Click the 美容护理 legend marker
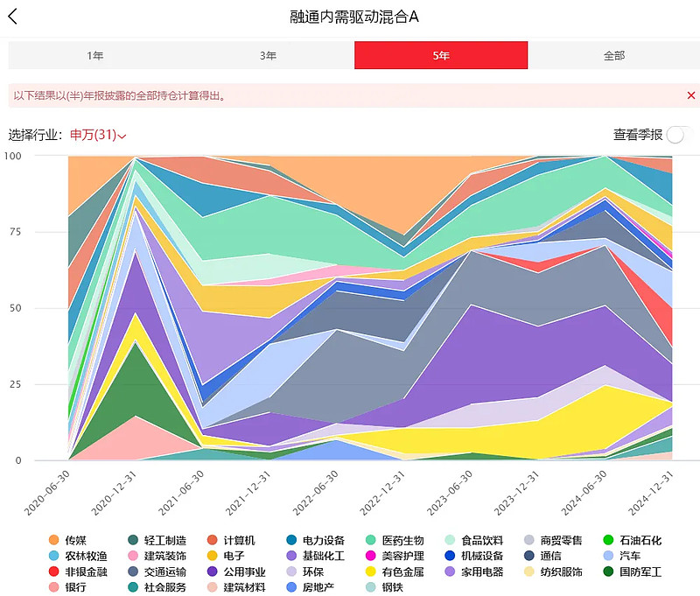This screenshot has width=700, height=596. [x=370, y=556]
